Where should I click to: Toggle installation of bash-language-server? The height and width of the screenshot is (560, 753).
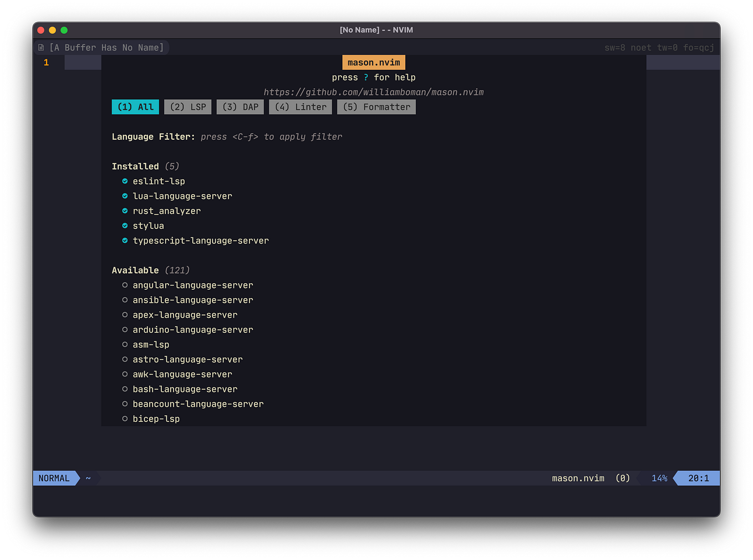185,389
